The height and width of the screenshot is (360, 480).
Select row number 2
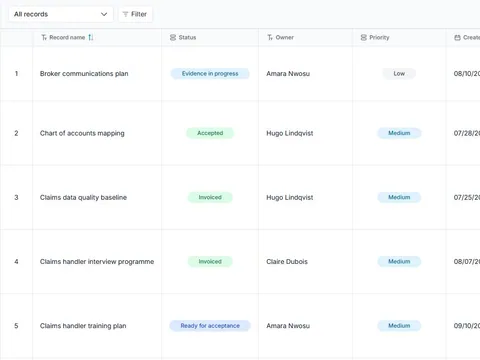(16, 133)
